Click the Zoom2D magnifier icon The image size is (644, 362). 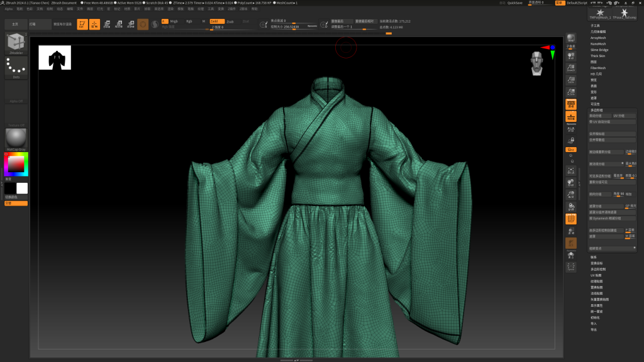tap(571, 68)
